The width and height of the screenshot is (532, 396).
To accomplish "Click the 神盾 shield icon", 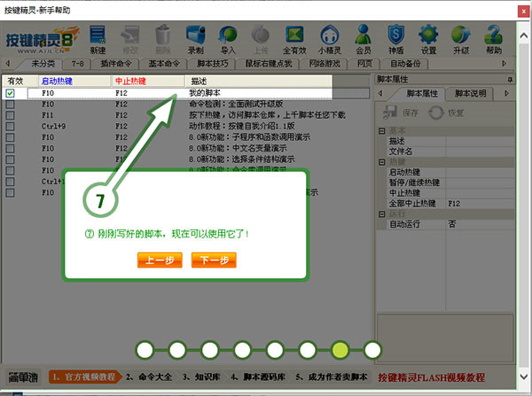I will point(396,39).
